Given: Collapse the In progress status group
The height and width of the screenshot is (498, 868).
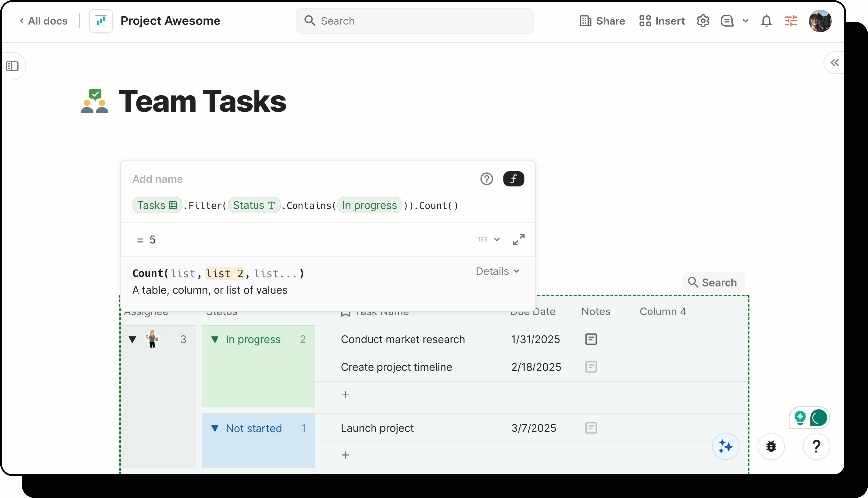Looking at the screenshot, I should point(215,339).
